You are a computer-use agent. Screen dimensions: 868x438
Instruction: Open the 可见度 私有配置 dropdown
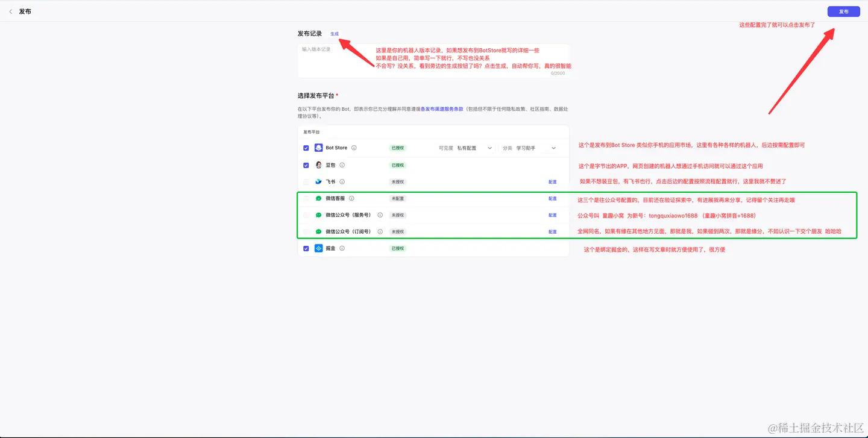coord(466,148)
